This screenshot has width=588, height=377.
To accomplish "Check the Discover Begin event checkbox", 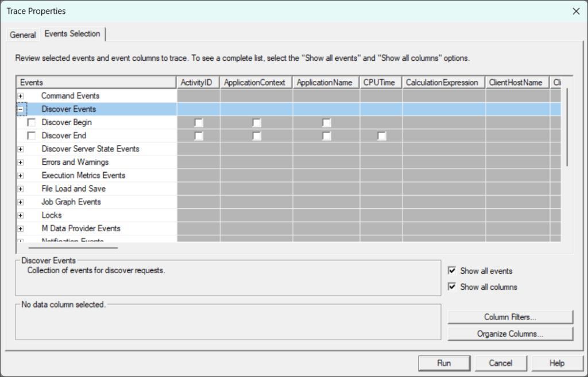I will coord(32,122).
